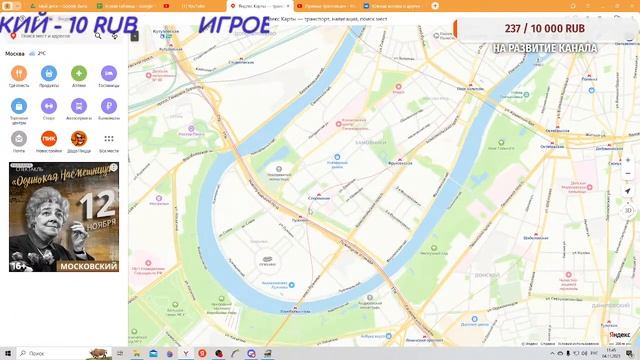The height and width of the screenshot is (360, 640).
Task: Click the Воробьёвы горы metro station label
Action: point(295,311)
